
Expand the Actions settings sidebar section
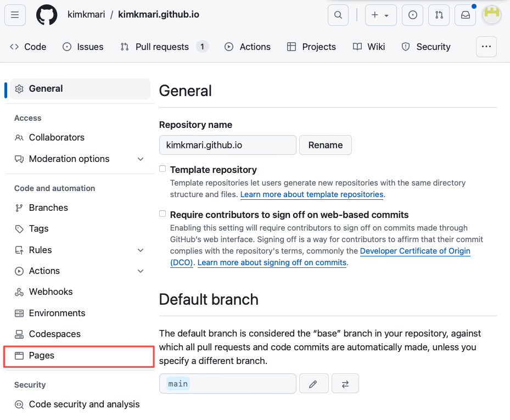tap(141, 271)
